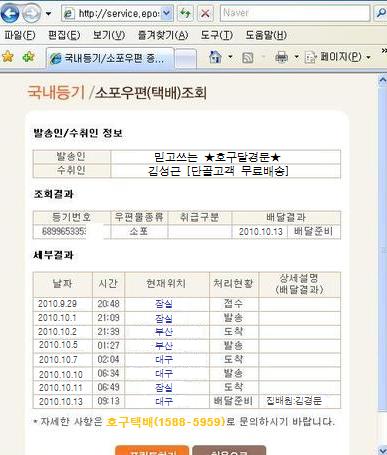Click 대구 link in the 09:13 row
The height and width of the screenshot is (455, 387).
click(x=164, y=401)
